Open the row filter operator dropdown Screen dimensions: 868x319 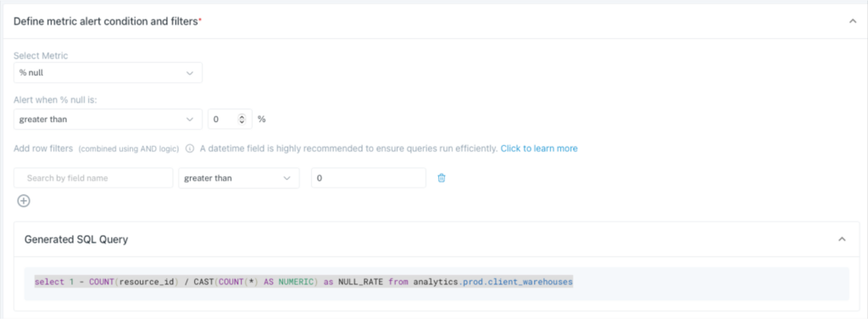pos(238,178)
